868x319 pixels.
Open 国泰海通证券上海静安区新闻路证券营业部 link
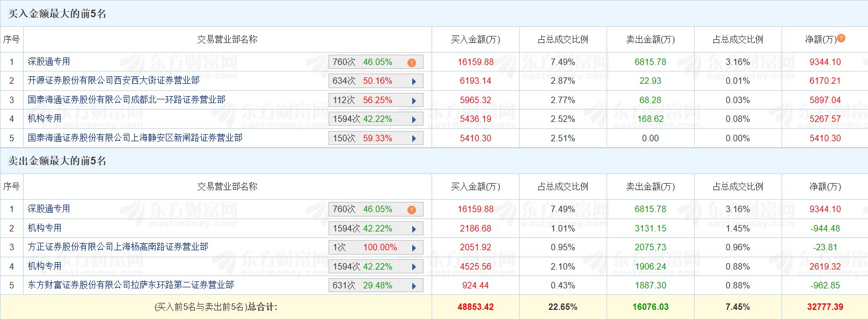point(135,138)
